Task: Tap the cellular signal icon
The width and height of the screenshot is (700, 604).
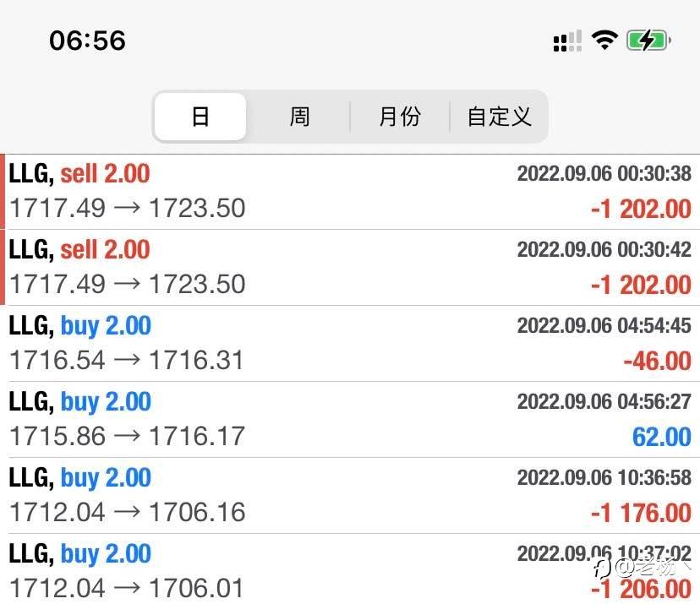Action: point(567,41)
